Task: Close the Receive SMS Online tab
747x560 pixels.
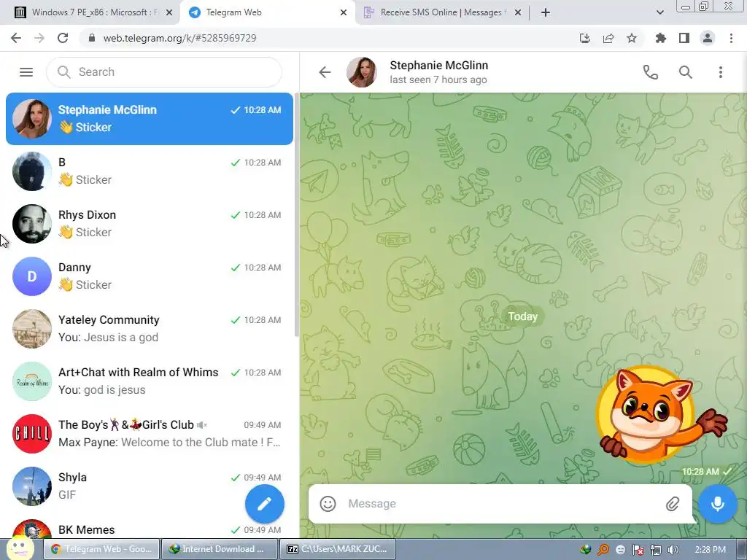Action: [x=518, y=13]
